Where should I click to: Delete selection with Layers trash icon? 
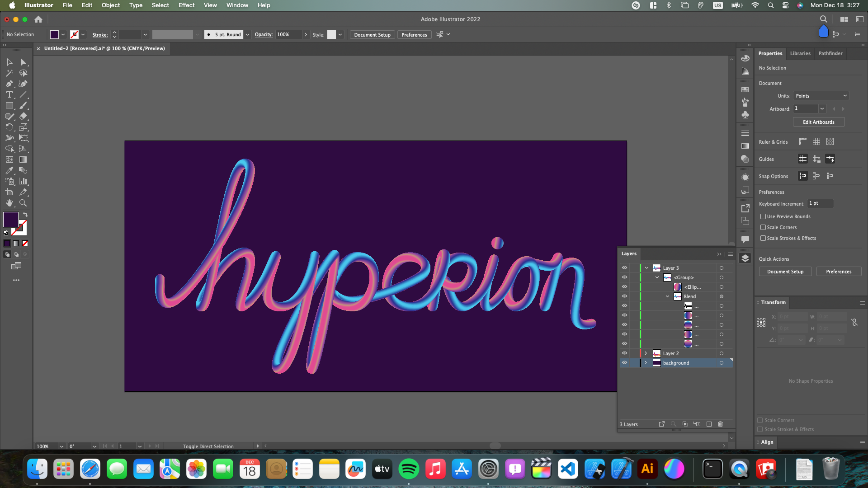tap(721, 424)
